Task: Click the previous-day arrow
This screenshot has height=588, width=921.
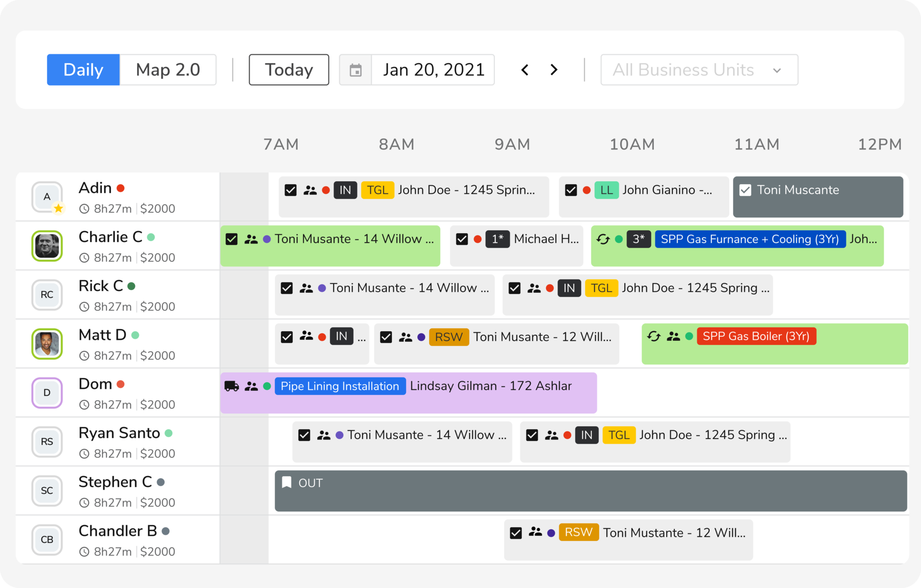Action: pyautogui.click(x=525, y=70)
